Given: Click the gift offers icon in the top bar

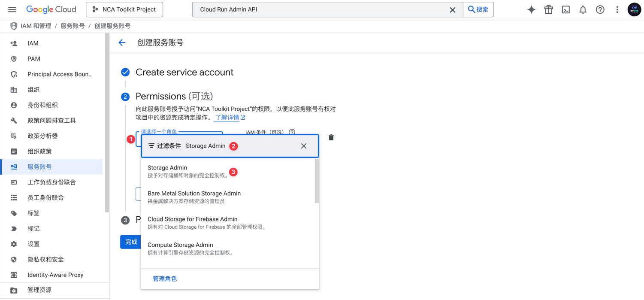Looking at the screenshot, I should [x=548, y=9].
